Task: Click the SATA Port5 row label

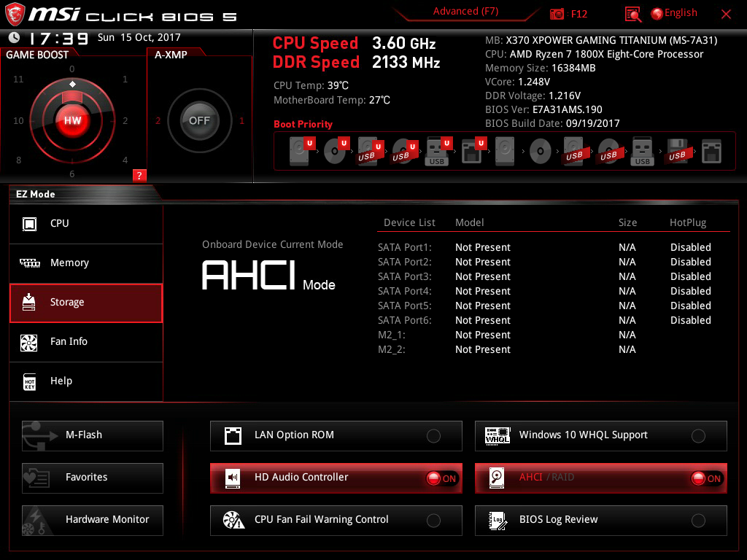Action: [x=404, y=306]
